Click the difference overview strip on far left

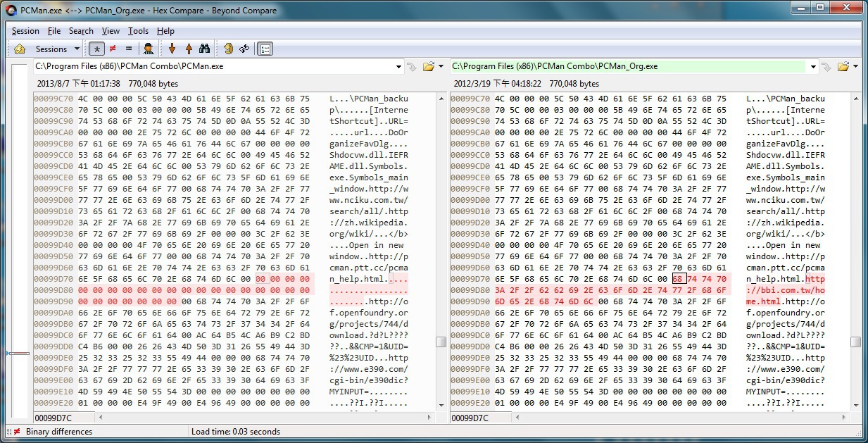[x=19, y=241]
